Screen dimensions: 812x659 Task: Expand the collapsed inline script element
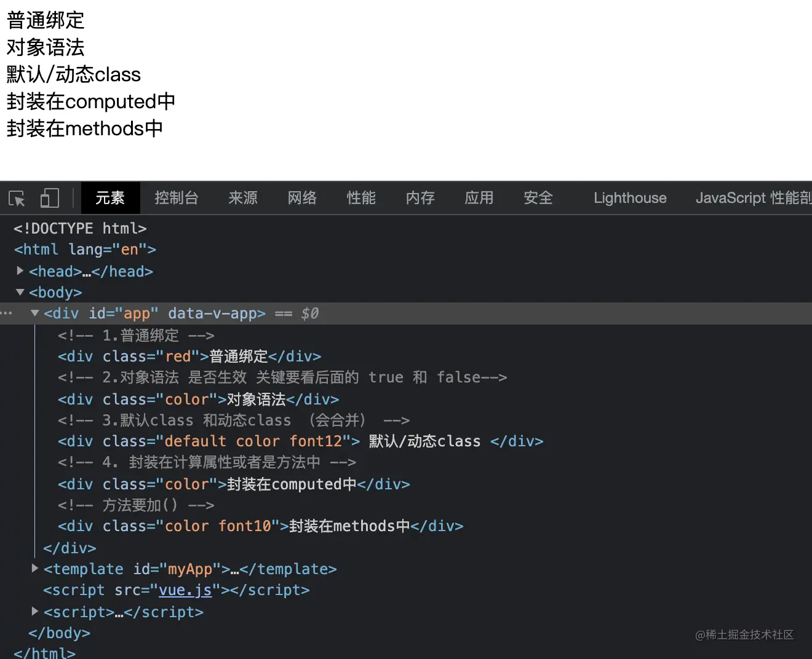pyautogui.click(x=34, y=612)
